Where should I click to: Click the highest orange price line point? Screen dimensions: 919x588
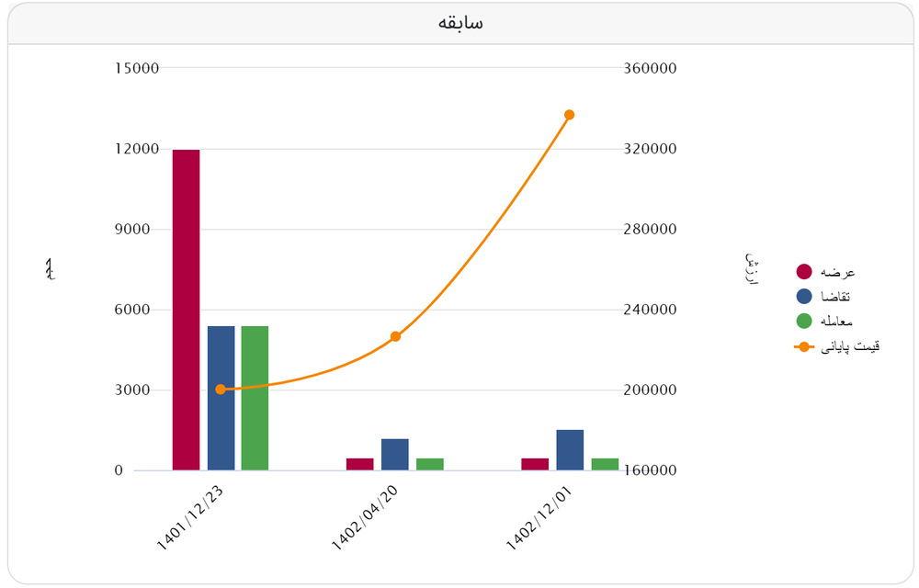pos(570,115)
